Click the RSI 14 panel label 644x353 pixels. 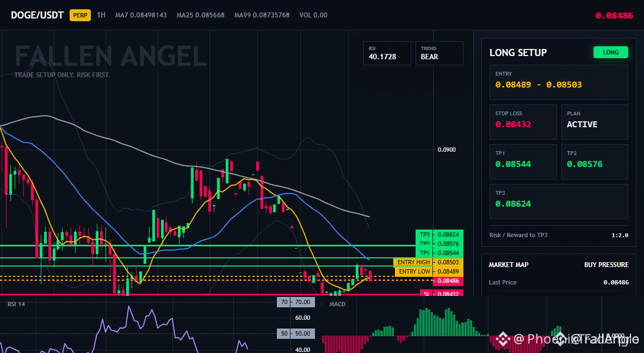16,304
